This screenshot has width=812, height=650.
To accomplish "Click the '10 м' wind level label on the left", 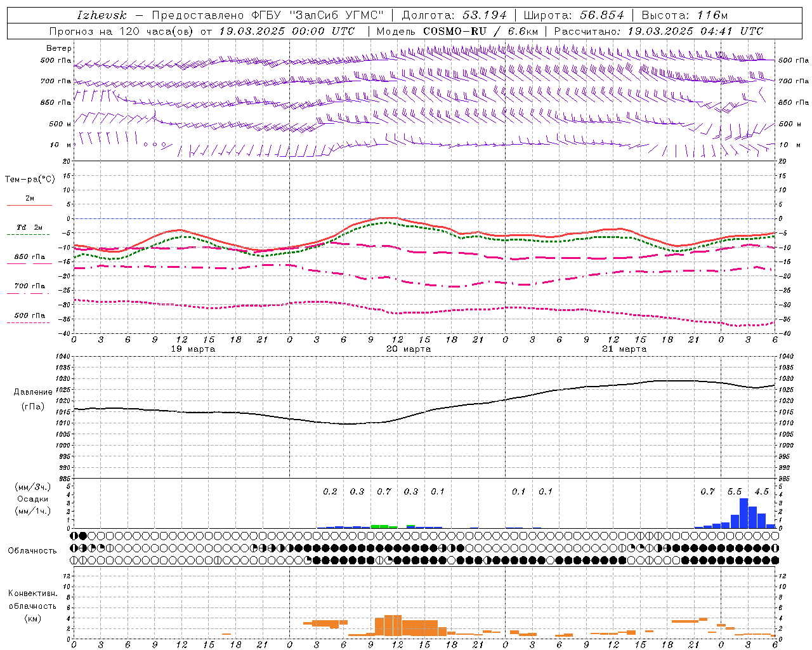I will pyautogui.click(x=61, y=145).
